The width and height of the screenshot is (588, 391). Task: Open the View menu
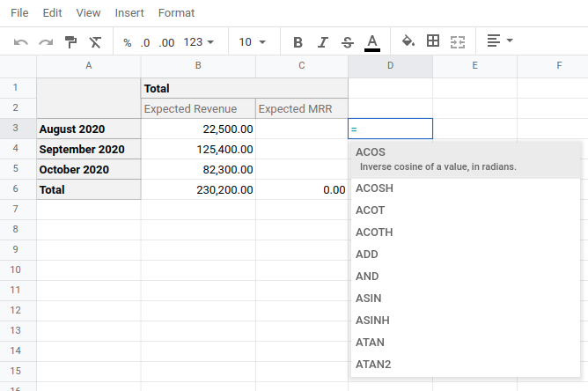point(88,12)
